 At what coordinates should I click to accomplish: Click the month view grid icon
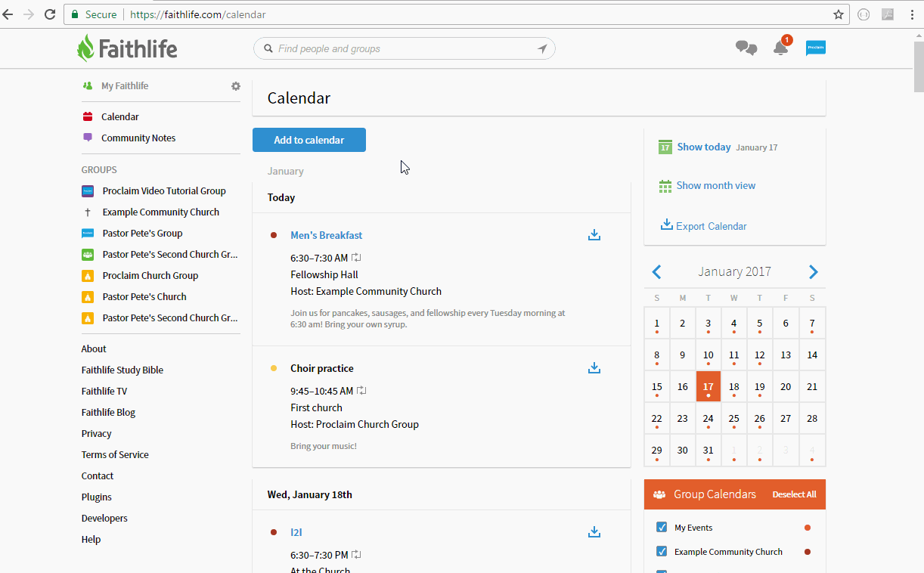(665, 186)
